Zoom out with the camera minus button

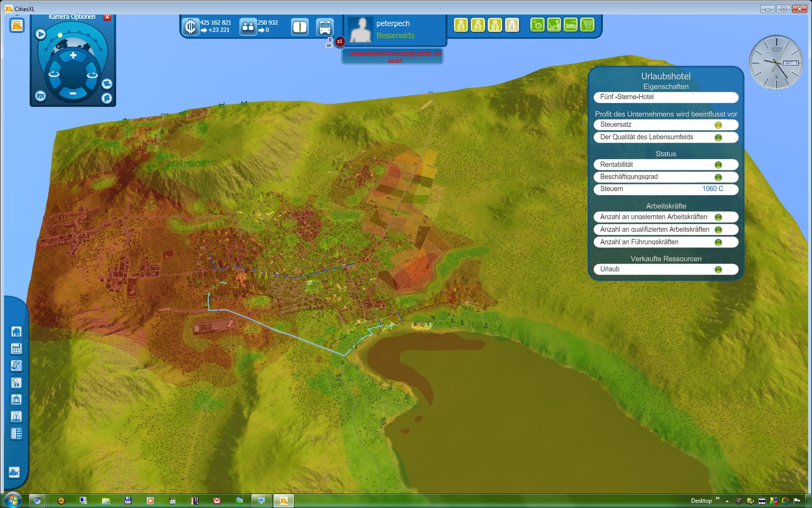[73, 93]
